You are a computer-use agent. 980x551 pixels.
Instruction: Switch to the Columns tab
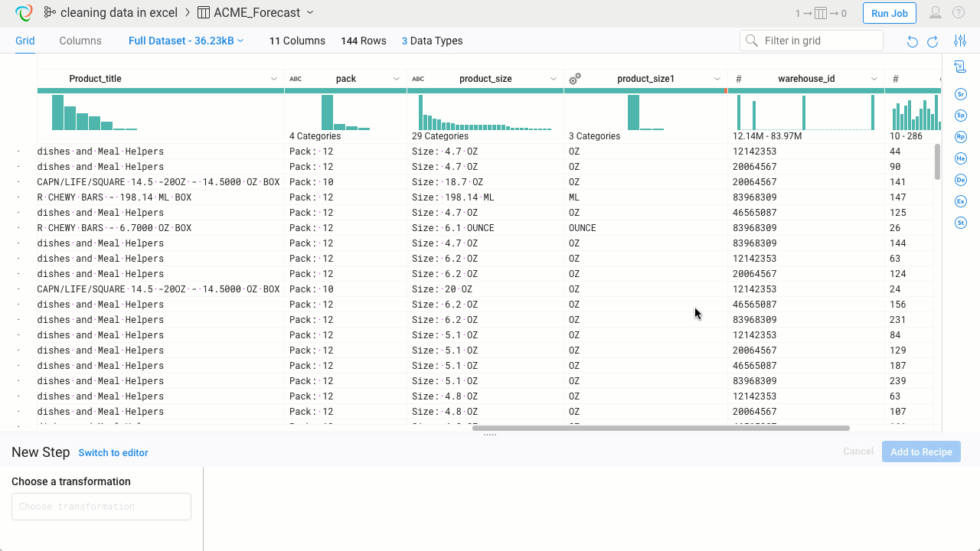click(x=80, y=41)
